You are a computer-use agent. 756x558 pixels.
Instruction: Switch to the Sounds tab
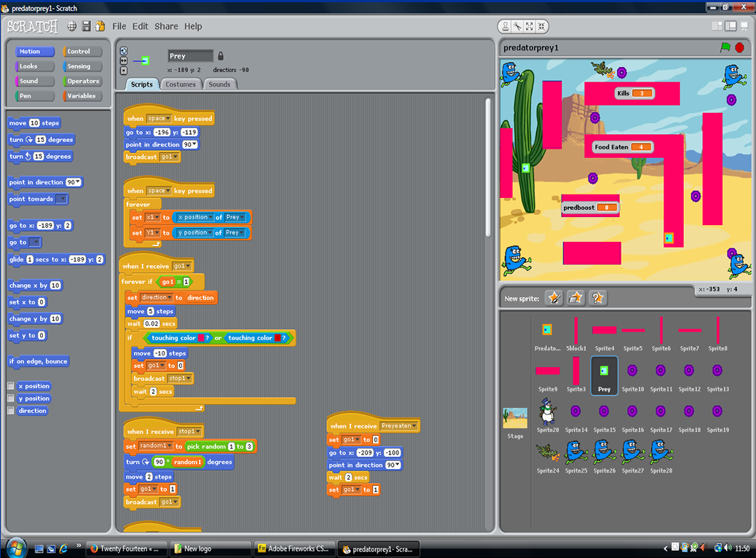tap(219, 85)
